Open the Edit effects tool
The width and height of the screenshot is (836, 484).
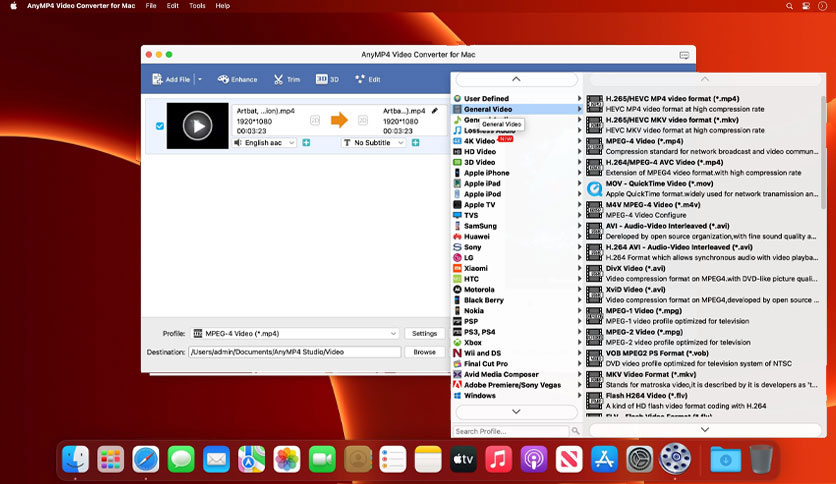pyautogui.click(x=367, y=79)
